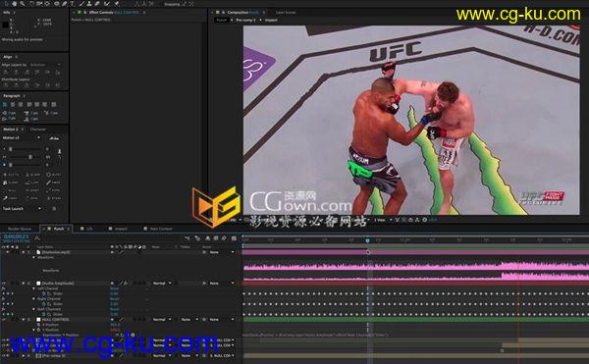Switch to the Character panel tab
589x364 pixels.
click(38, 130)
